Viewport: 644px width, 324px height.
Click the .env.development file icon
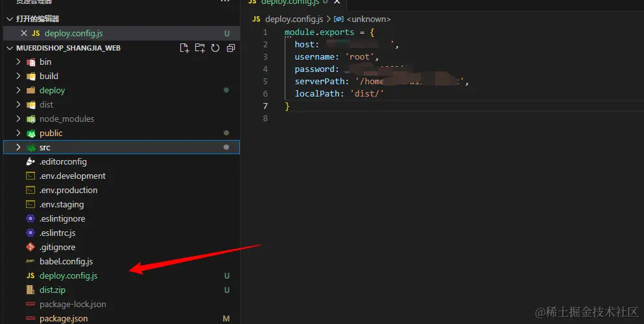[x=30, y=176]
